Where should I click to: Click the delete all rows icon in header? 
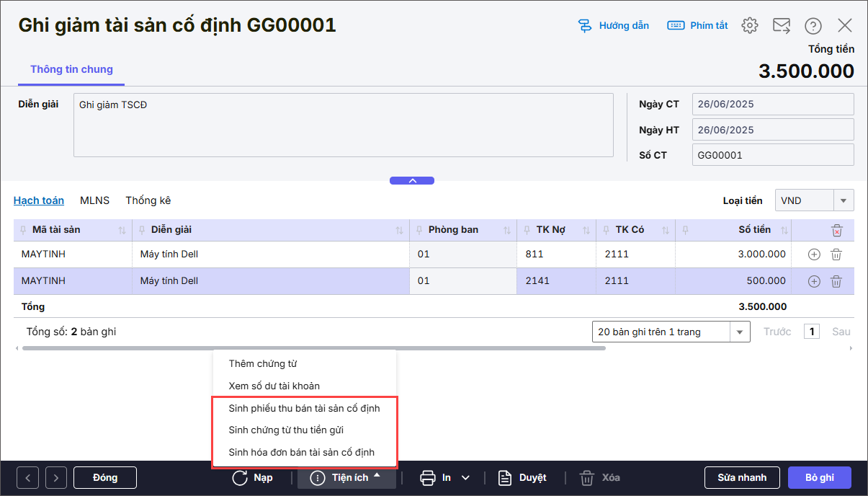[836, 231]
